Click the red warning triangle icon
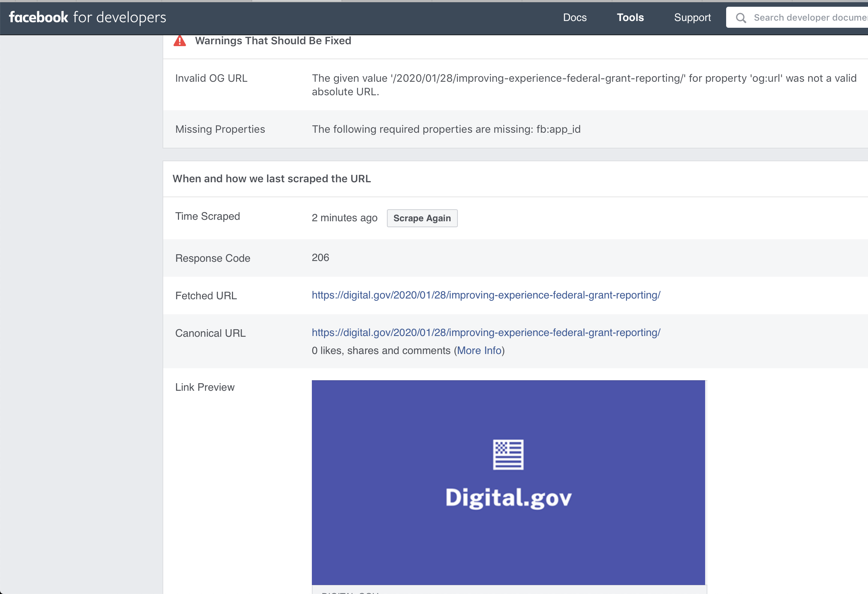The height and width of the screenshot is (594, 868). (179, 41)
